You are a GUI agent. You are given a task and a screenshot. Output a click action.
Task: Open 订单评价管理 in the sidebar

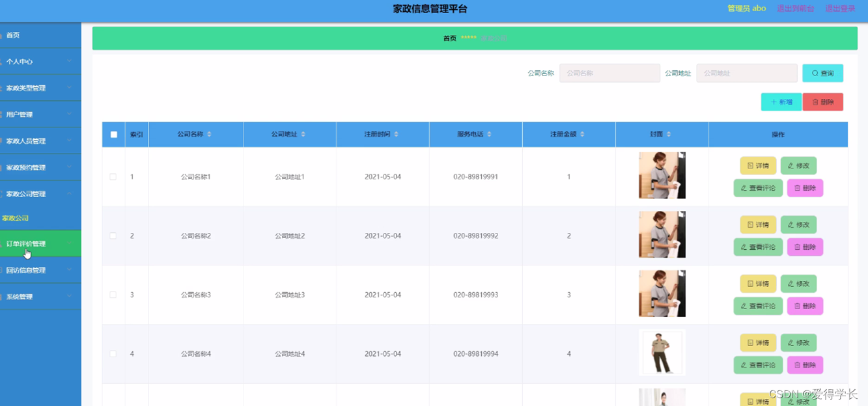[40, 244]
